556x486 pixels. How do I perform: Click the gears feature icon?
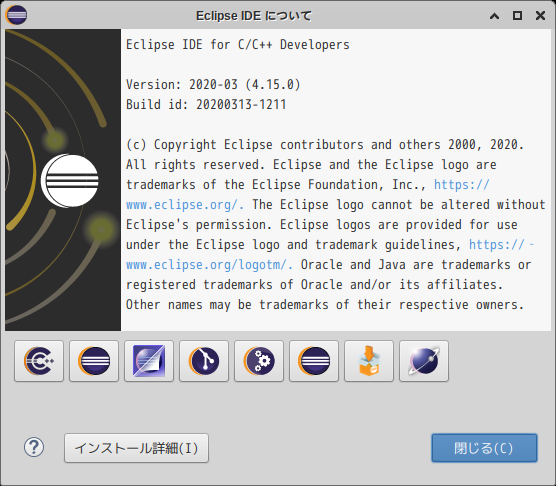click(259, 361)
